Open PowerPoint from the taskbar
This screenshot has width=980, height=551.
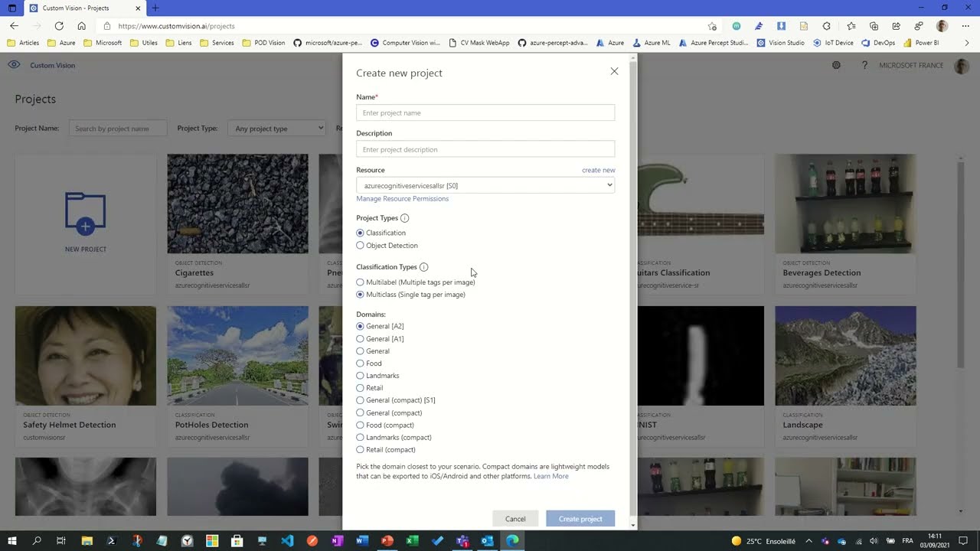pos(387,541)
